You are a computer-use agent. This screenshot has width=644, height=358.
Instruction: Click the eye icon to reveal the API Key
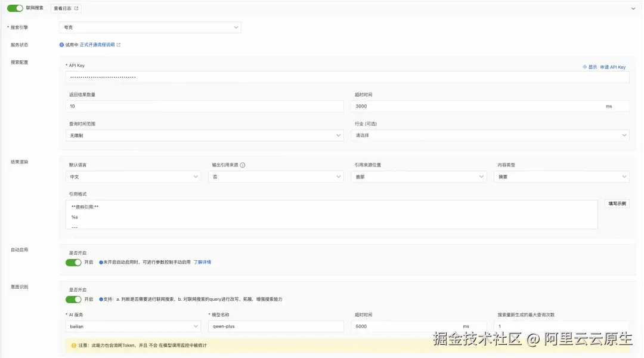586,67
